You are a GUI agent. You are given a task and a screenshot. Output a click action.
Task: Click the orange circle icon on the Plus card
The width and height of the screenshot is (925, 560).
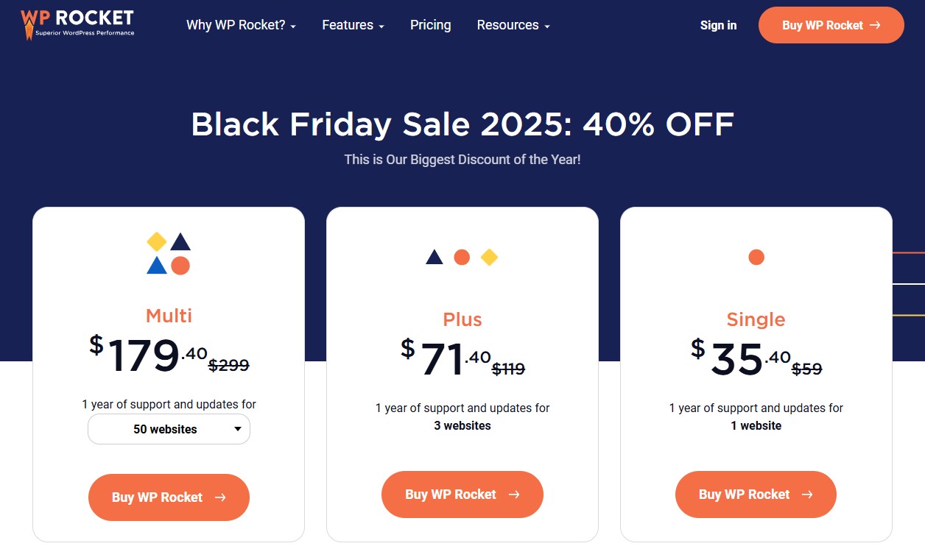coord(462,257)
